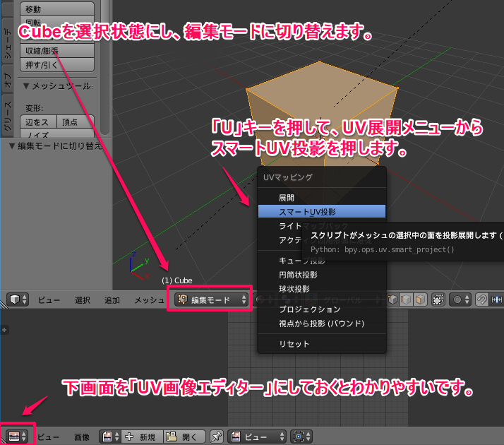The height and width of the screenshot is (445, 504).
Task: Choose スマートUV投影 in the UV menu
Action: point(322,212)
